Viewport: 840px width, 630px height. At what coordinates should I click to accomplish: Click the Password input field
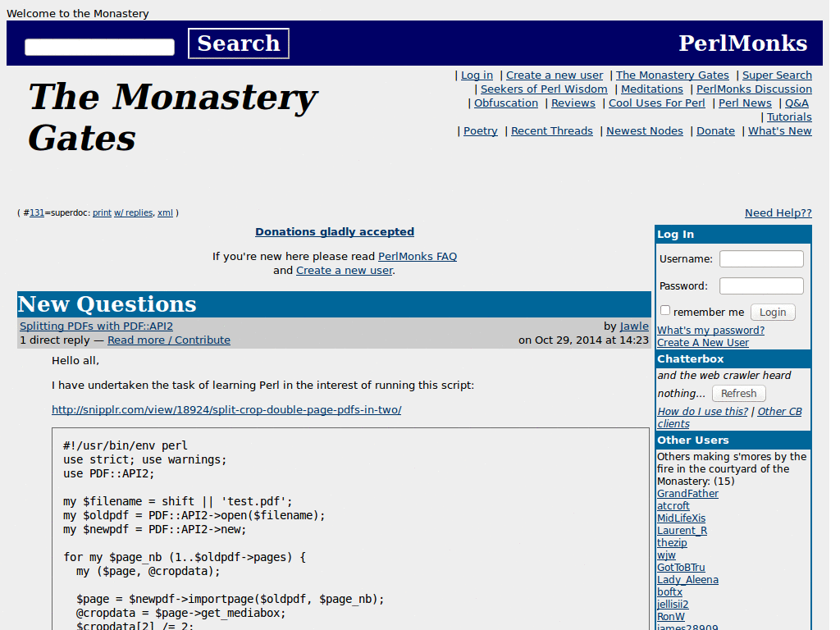click(761, 285)
